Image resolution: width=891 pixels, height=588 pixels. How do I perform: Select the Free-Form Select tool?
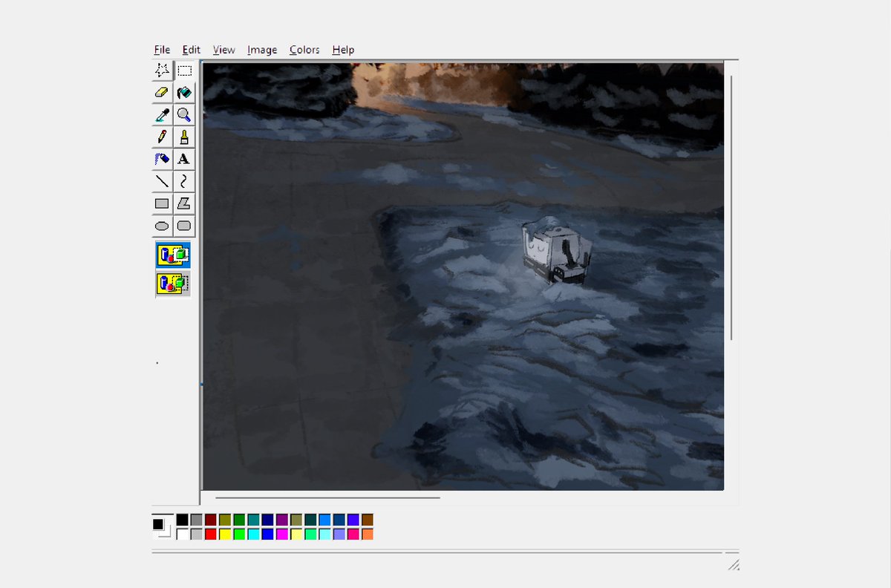point(162,71)
